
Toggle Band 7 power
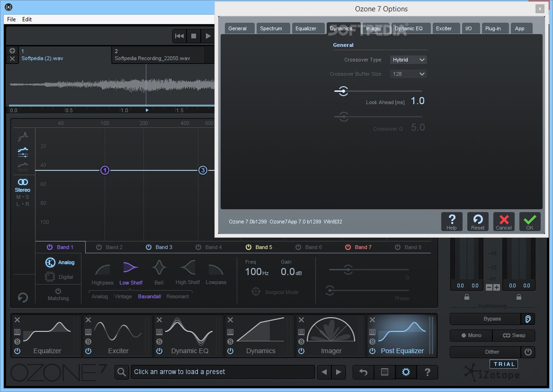(348, 247)
